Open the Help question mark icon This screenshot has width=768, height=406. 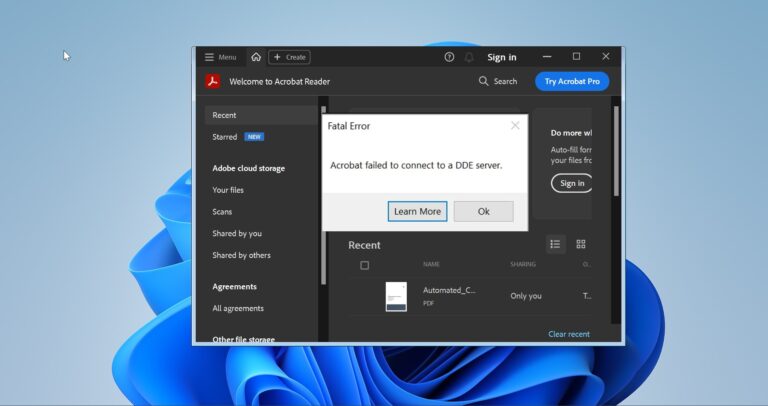[449, 57]
